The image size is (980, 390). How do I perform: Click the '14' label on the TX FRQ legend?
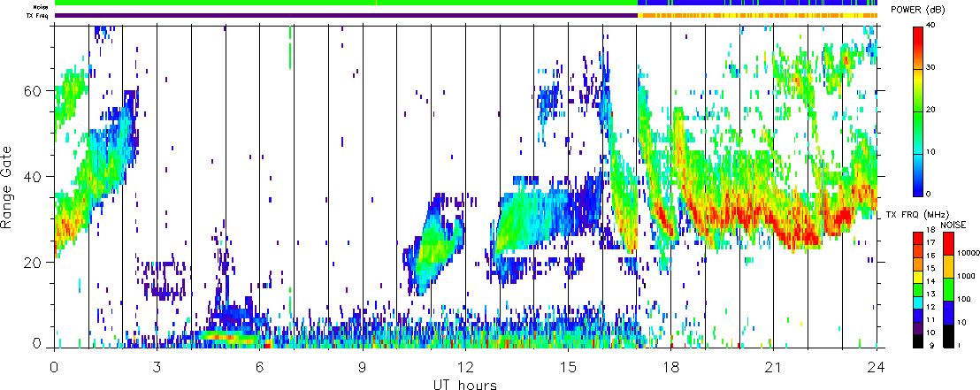click(931, 281)
